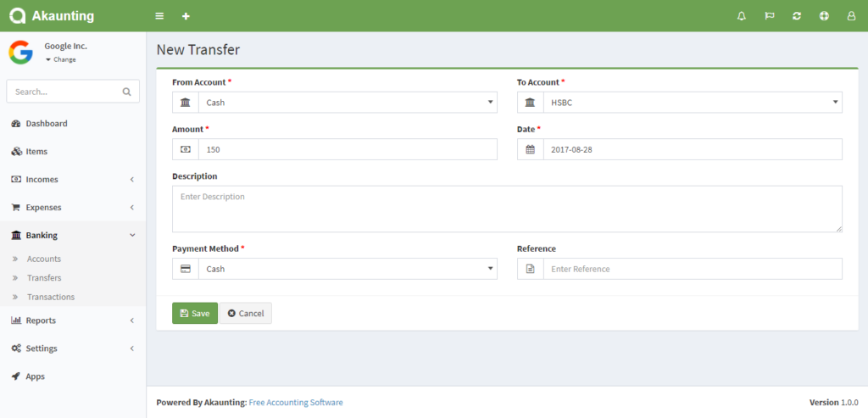Screen dimensions: 868x418
Task: Click the Free Accounting Software link
Action: coord(296,403)
